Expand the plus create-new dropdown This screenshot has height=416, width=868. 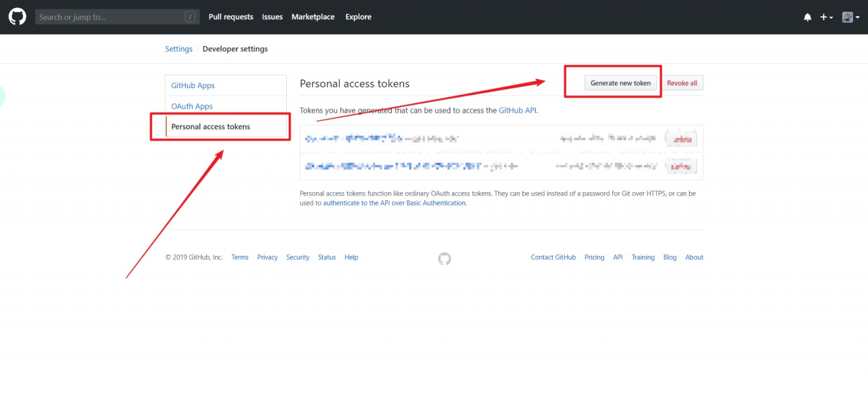click(826, 17)
